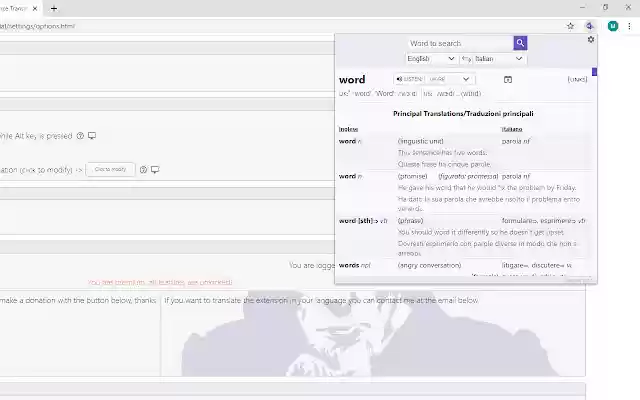640x400 pixels.
Task: Open popup settings gear icon
Action: tap(591, 40)
